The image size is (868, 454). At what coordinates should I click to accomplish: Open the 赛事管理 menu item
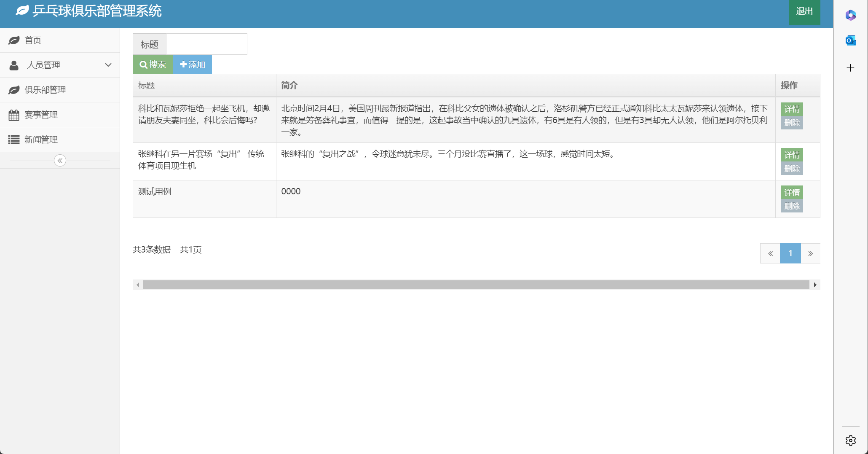[x=42, y=114]
